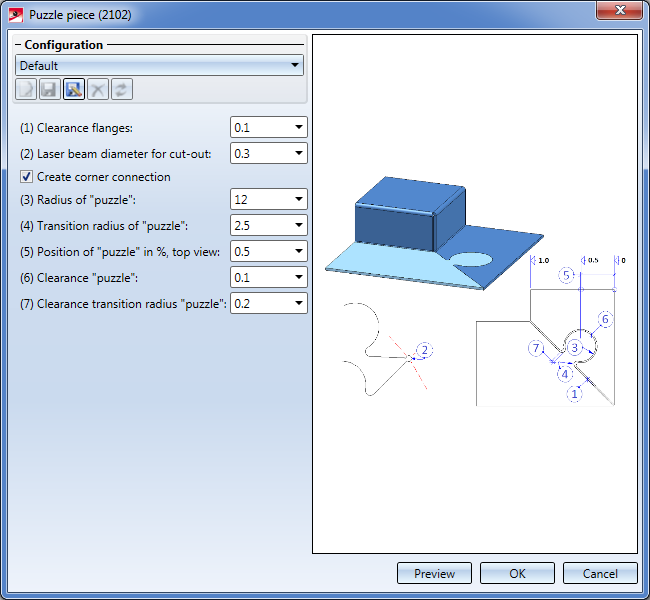Expand Position of puzzle dropdown arrow
This screenshot has height=600, width=650.
point(298,251)
